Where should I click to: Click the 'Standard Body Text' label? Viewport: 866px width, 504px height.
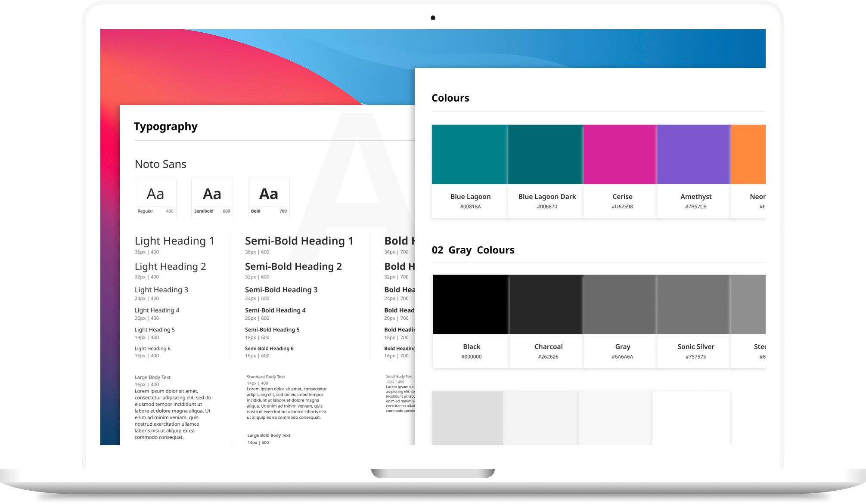tap(266, 377)
